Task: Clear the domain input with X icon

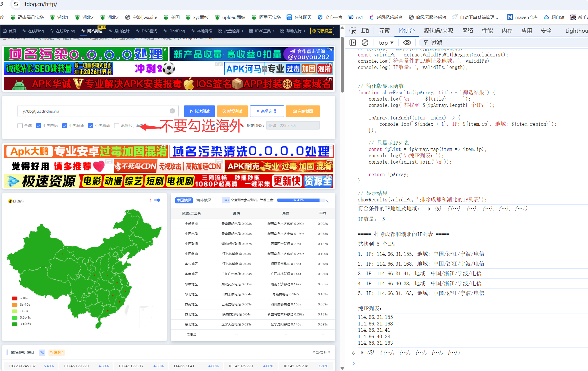Action: coord(172,111)
